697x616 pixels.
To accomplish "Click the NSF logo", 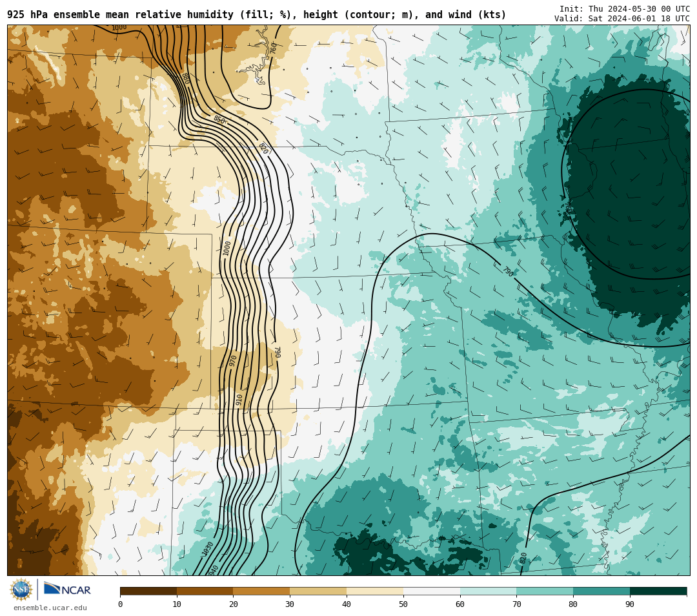I will pos(21,590).
